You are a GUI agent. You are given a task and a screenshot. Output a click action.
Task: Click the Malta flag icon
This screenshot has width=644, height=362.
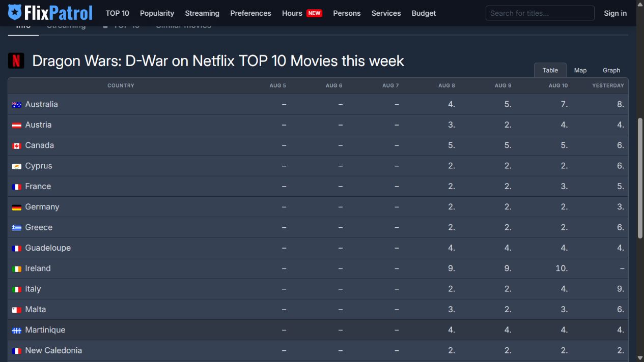tap(17, 310)
